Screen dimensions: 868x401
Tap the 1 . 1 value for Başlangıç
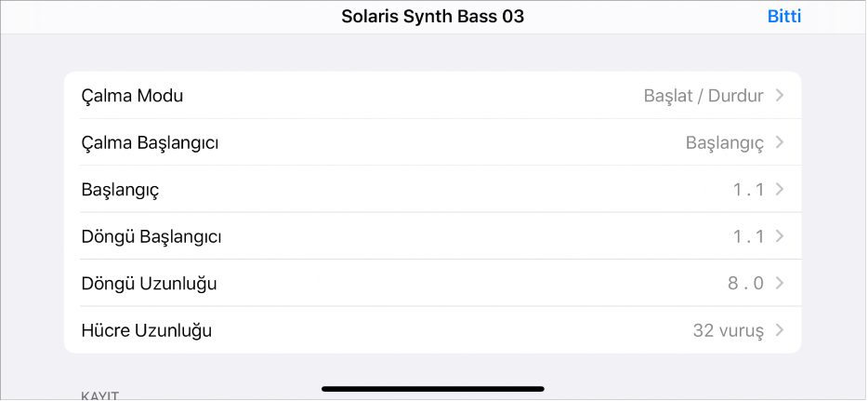click(748, 190)
